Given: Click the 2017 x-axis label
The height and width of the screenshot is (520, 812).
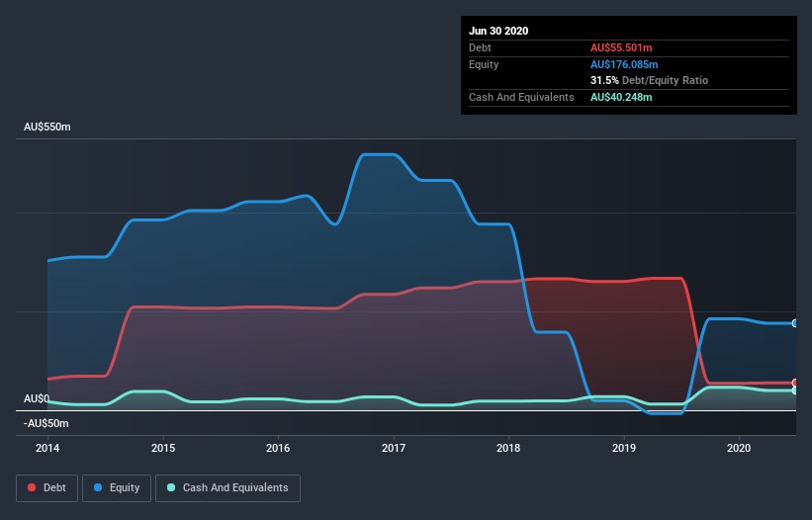Looking at the screenshot, I should click(x=394, y=448).
